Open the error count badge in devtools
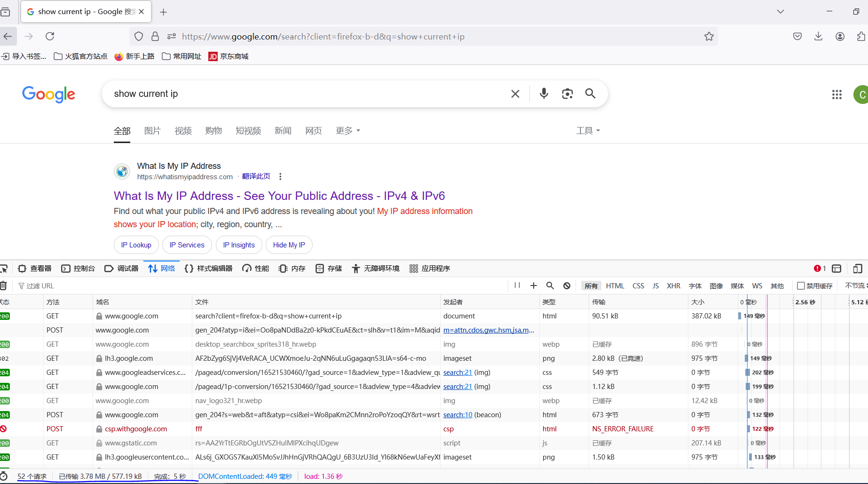The image size is (868, 484). [820, 269]
